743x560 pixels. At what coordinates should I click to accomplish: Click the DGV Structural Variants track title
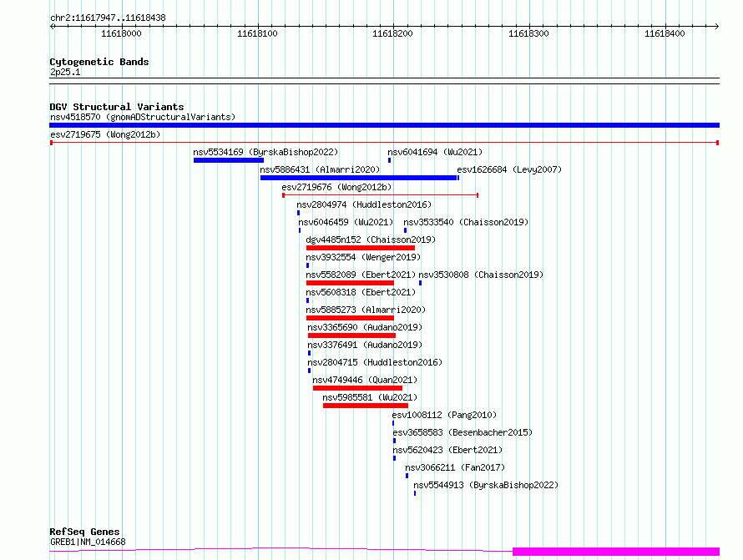coord(117,107)
